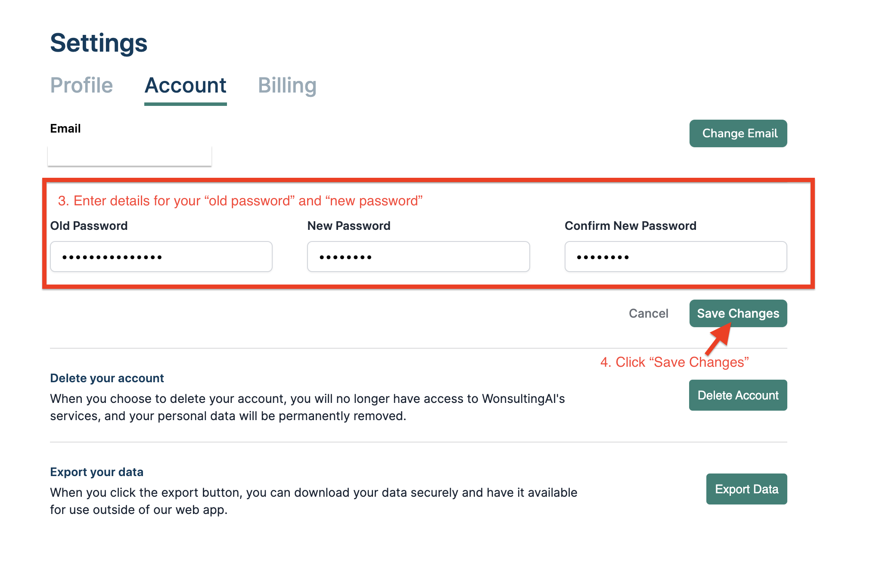
Task: Focus the New Password field
Action: 418,257
